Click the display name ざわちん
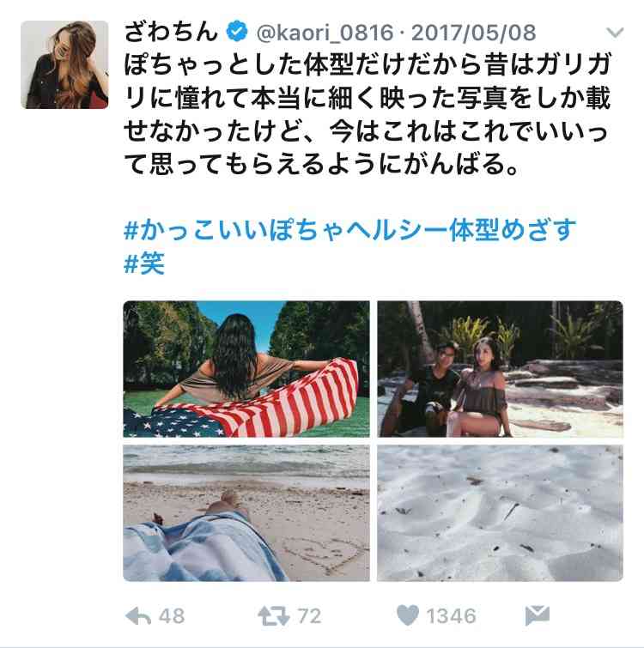The image size is (644, 648). (x=171, y=32)
